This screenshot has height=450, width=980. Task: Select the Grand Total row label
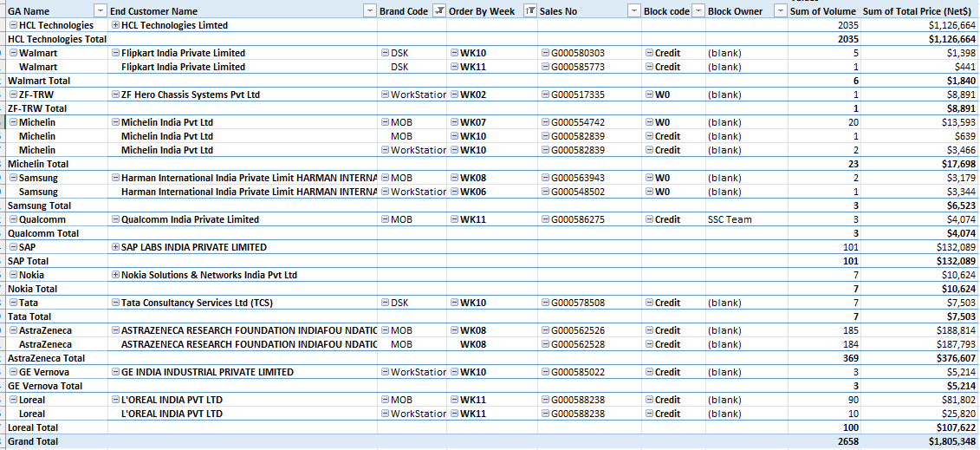[x=33, y=441]
